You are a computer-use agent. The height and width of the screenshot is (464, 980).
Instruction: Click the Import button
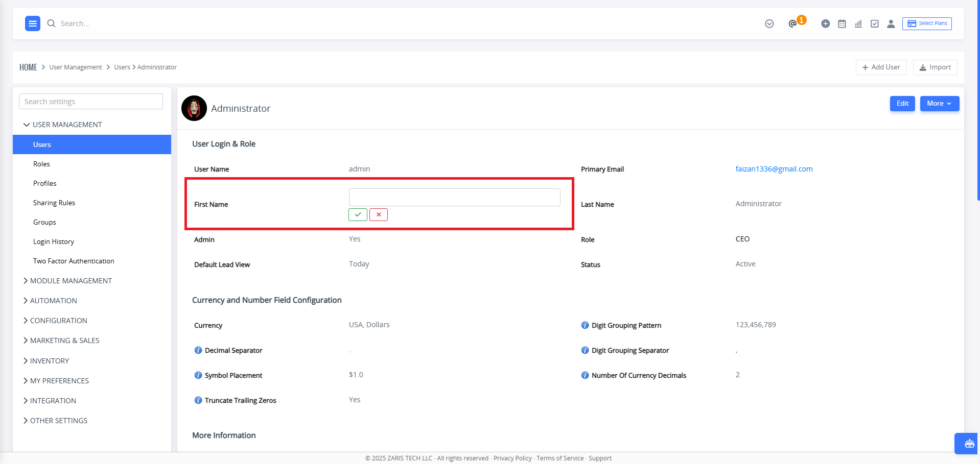click(935, 67)
